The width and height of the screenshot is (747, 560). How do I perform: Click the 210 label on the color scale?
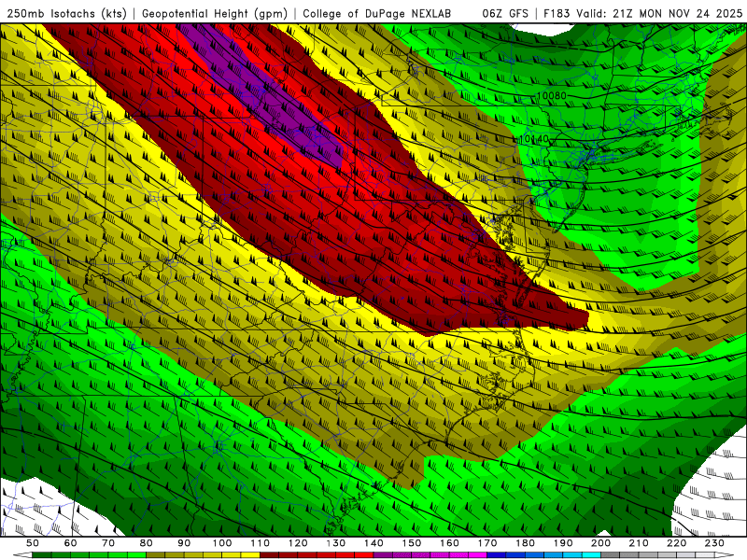639,543
